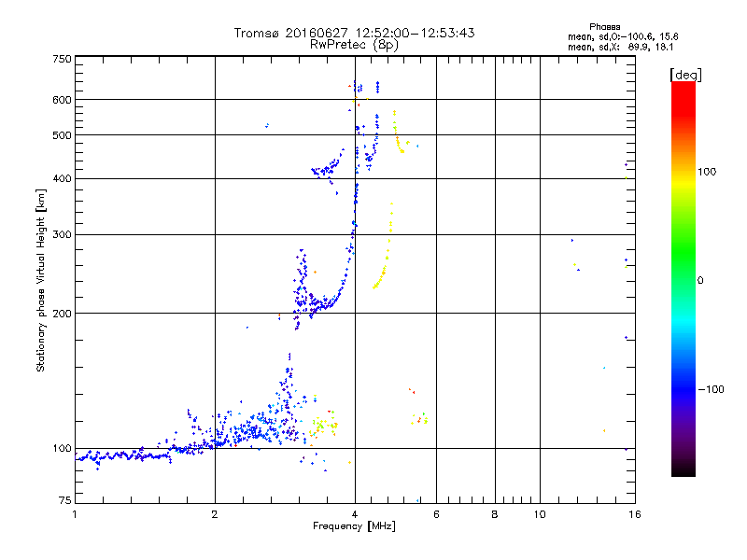
Task: Click the colorbar tick label '-100'
Action: 711,389
